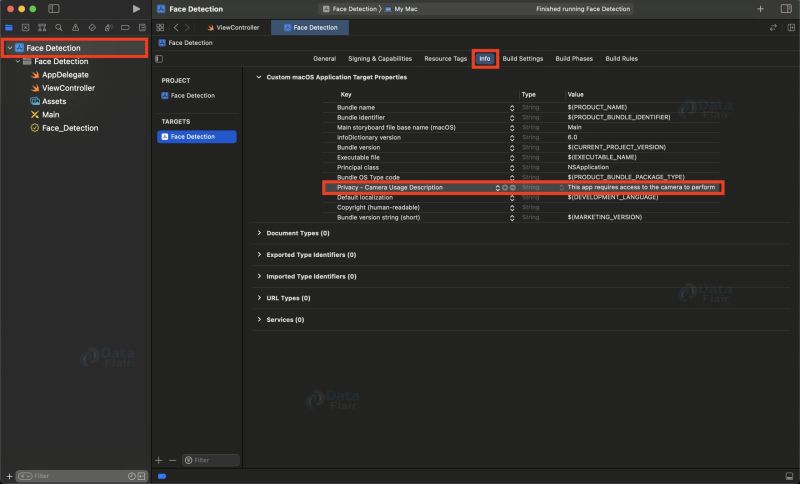Open key stepper for Principal class row
This screenshot has height=484, width=800.
coord(512,168)
